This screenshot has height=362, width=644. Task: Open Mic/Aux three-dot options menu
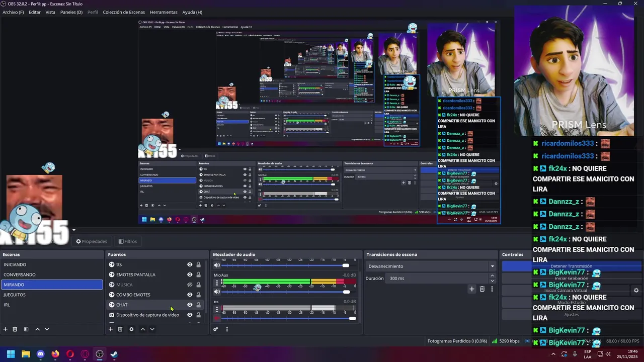217,283
